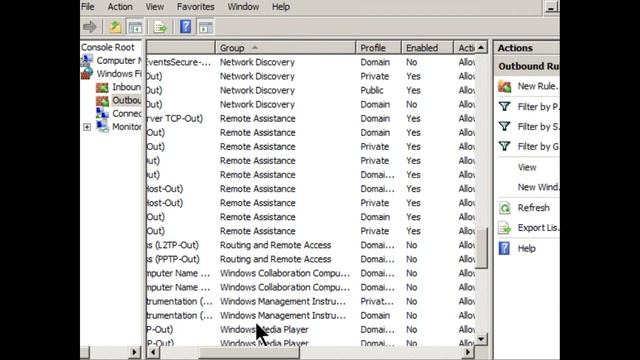
Task: Click the Windows Firewall tree icon
Action: click(x=87, y=73)
